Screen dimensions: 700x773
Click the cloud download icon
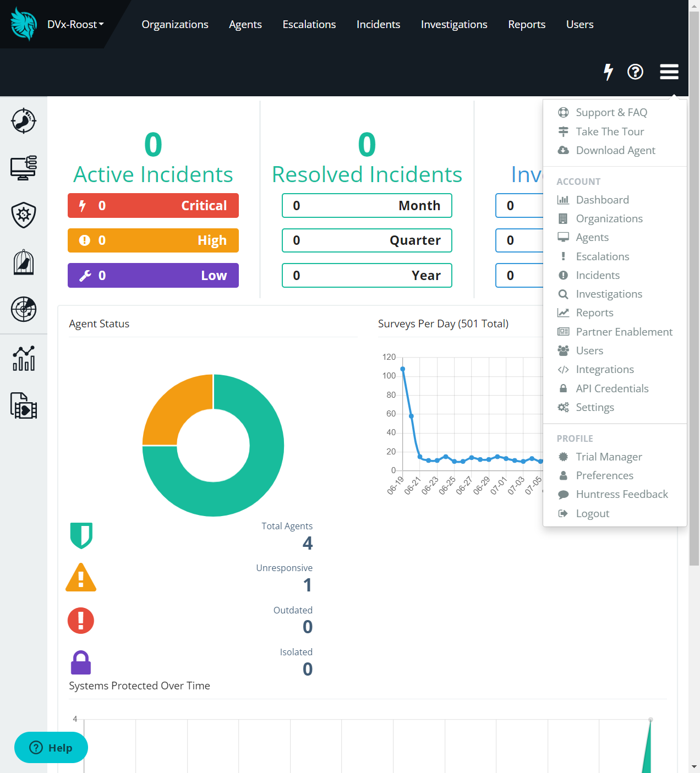point(564,150)
